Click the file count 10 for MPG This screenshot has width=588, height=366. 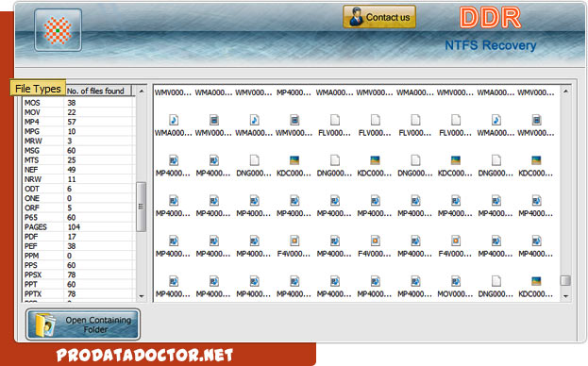[72, 131]
